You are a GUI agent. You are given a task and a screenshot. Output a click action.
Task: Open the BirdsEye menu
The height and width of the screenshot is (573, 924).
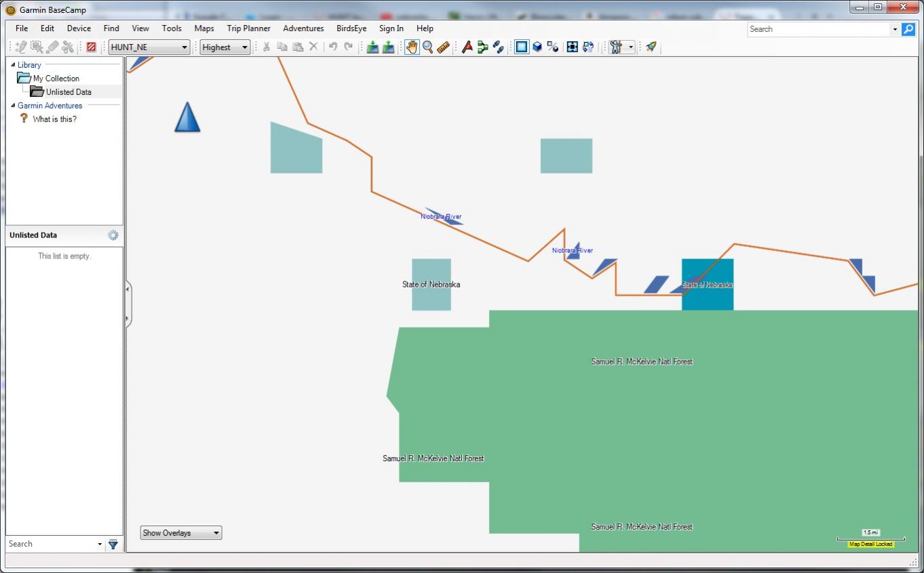[x=351, y=28]
